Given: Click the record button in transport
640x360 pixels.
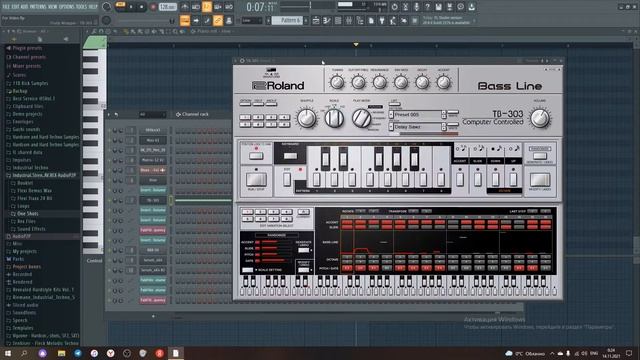Looking at the screenshot, I should tap(153, 7).
